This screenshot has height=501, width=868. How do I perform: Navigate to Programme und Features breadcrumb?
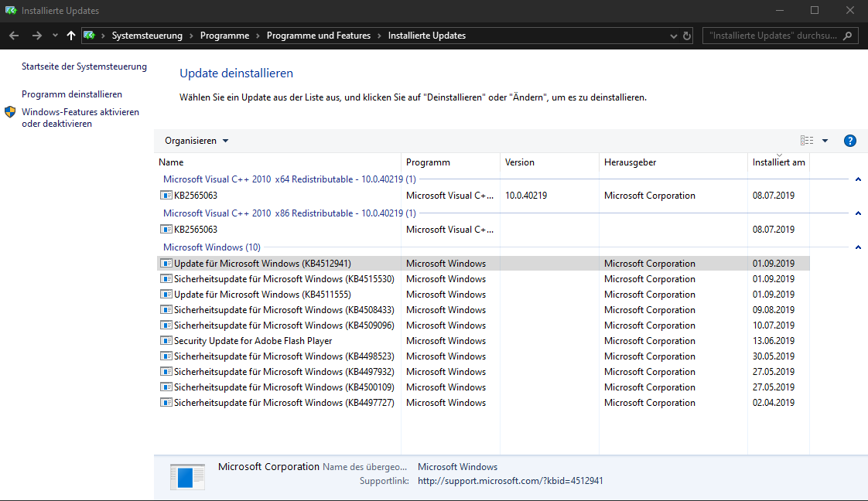point(318,36)
